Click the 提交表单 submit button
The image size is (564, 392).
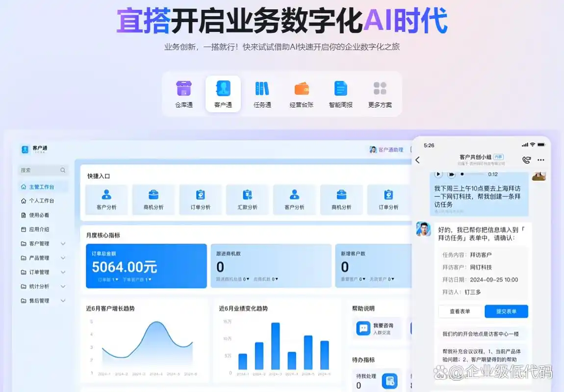(507, 311)
